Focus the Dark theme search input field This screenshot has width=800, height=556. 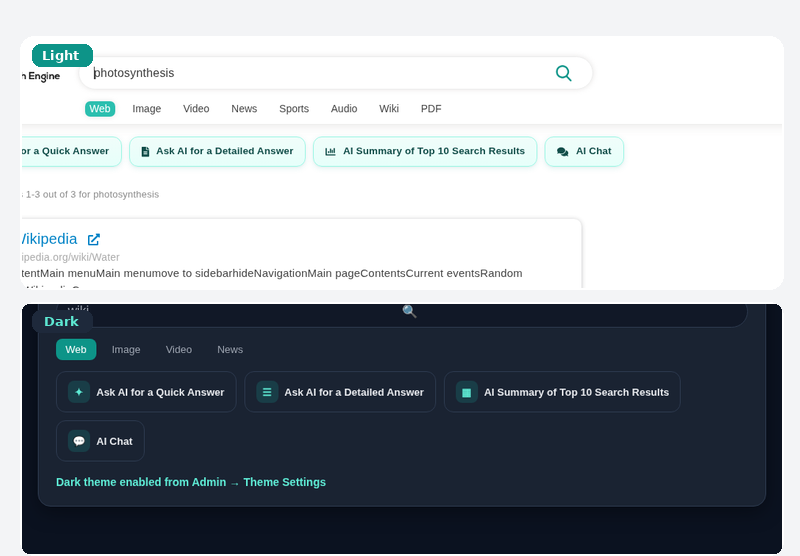402,315
